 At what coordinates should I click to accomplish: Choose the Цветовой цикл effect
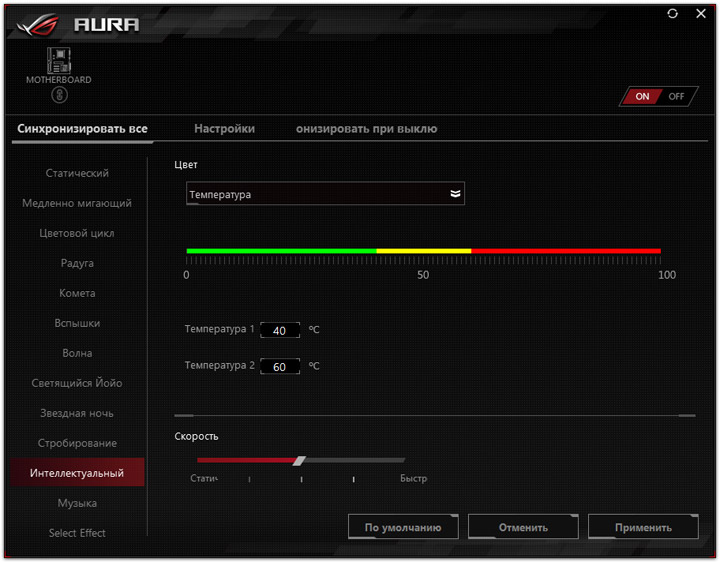(77, 233)
